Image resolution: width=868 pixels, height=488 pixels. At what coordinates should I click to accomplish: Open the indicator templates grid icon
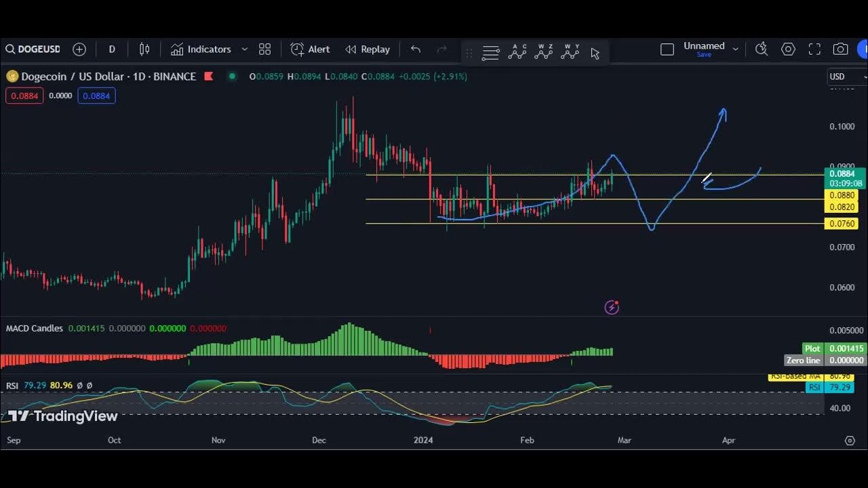[x=264, y=49]
